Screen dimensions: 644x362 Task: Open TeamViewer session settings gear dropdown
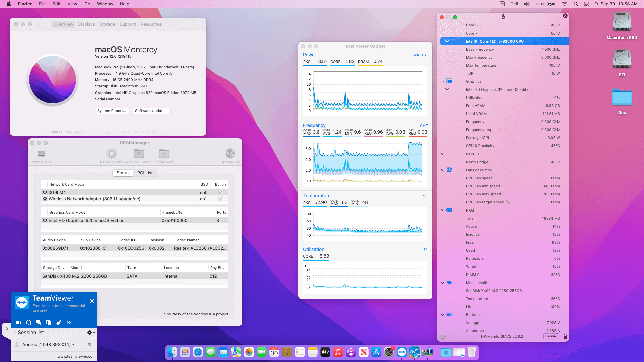(91, 333)
